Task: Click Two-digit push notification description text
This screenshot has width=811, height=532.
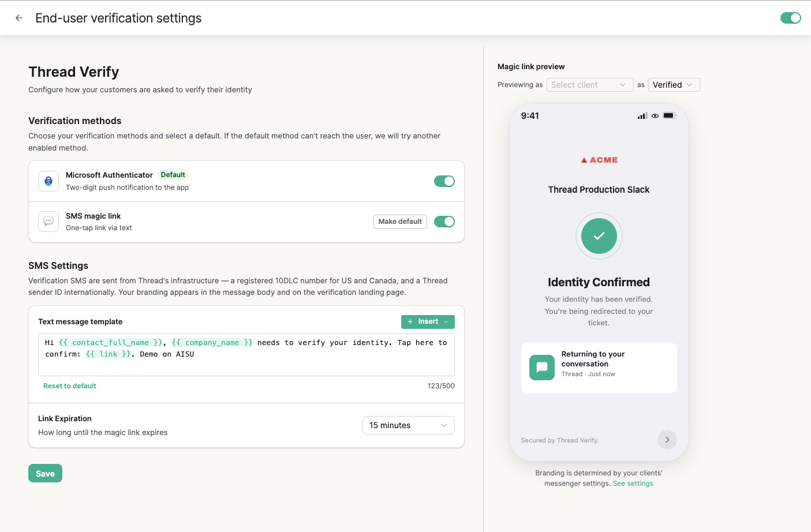Action: click(x=128, y=188)
